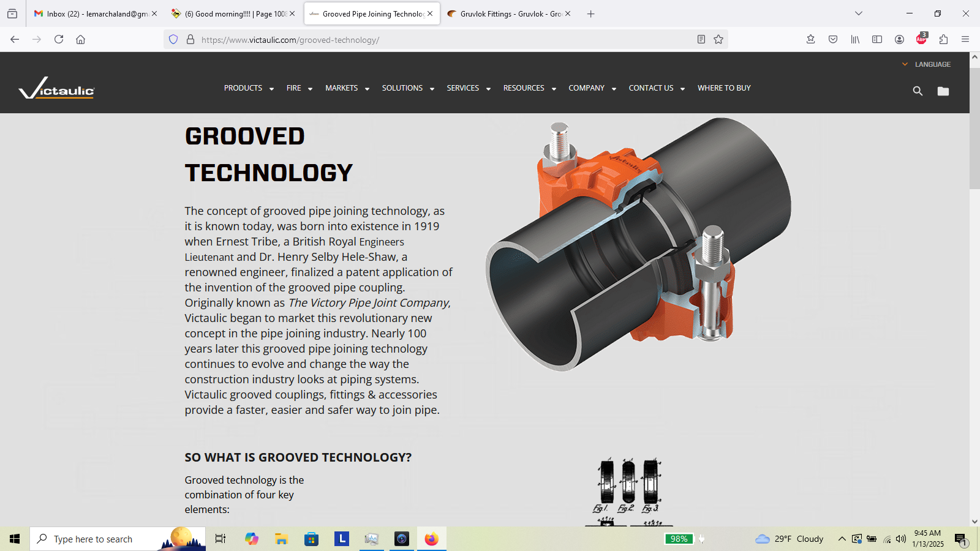This screenshot has width=980, height=551.
Task: Expand the PRODUCTS menu
Action: 249,88
